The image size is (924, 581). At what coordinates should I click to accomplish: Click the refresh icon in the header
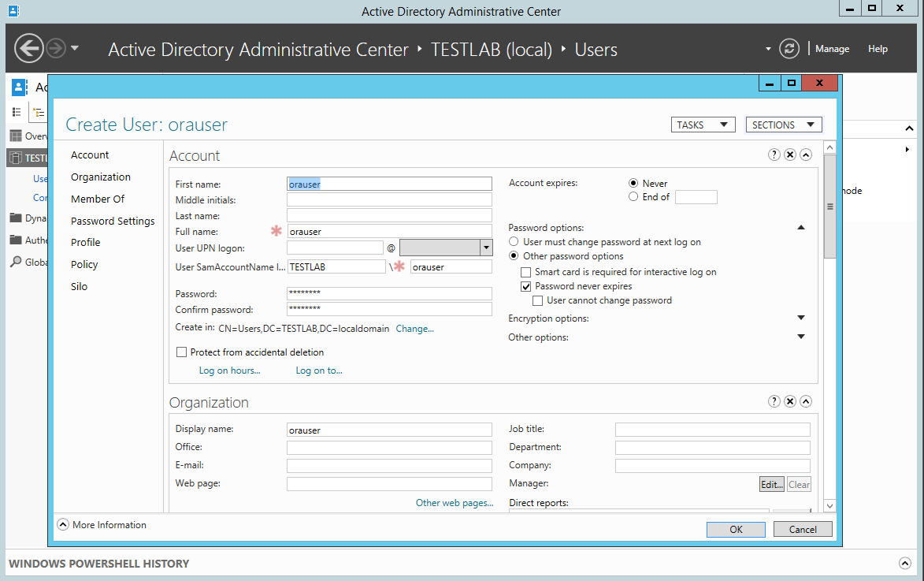coord(789,48)
